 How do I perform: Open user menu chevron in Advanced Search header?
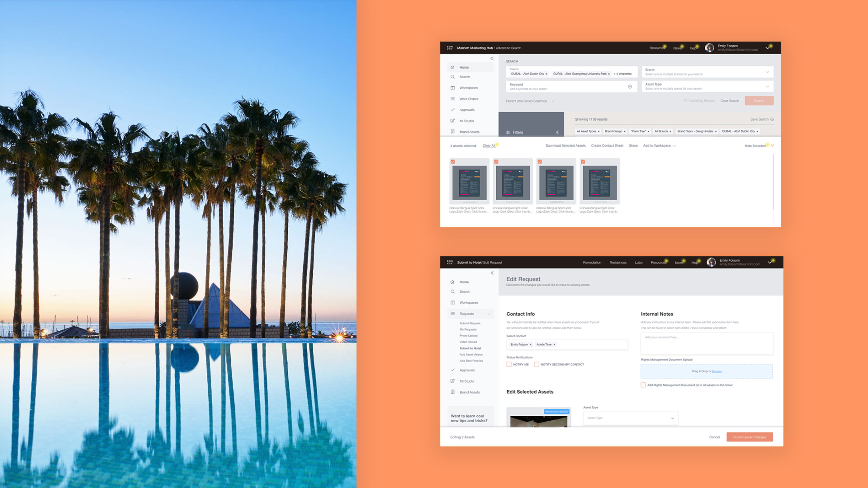[x=767, y=48]
